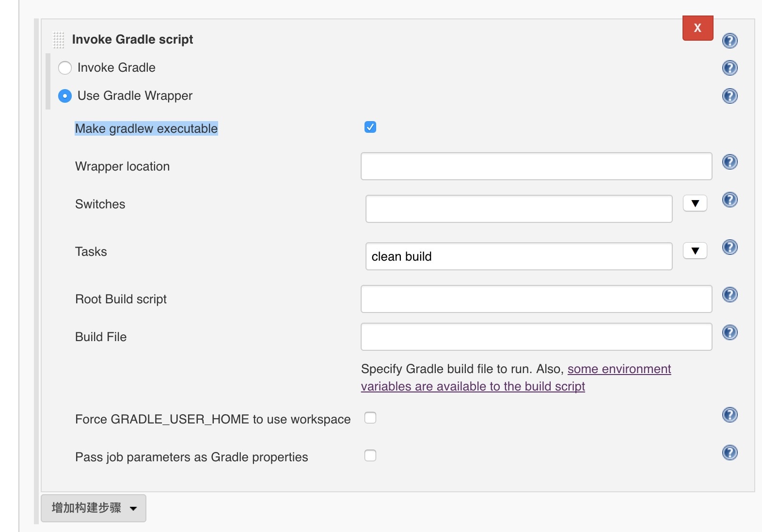This screenshot has width=762, height=532.
Task: Open help for Wrapper location field
Action: tap(730, 161)
